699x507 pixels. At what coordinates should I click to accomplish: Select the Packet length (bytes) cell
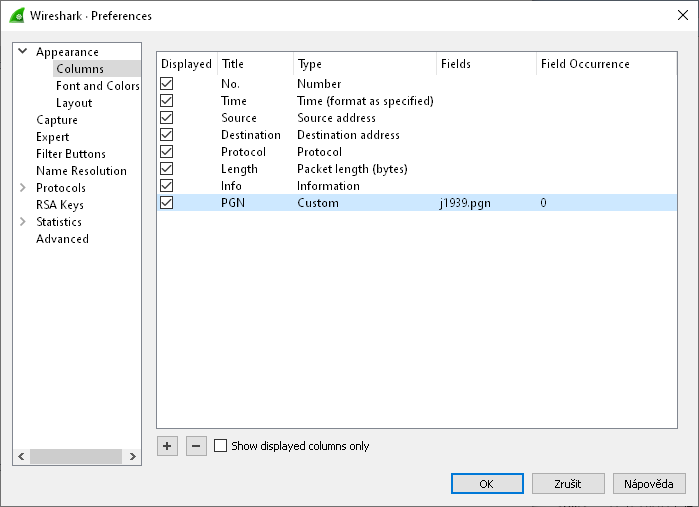pyautogui.click(x=352, y=169)
